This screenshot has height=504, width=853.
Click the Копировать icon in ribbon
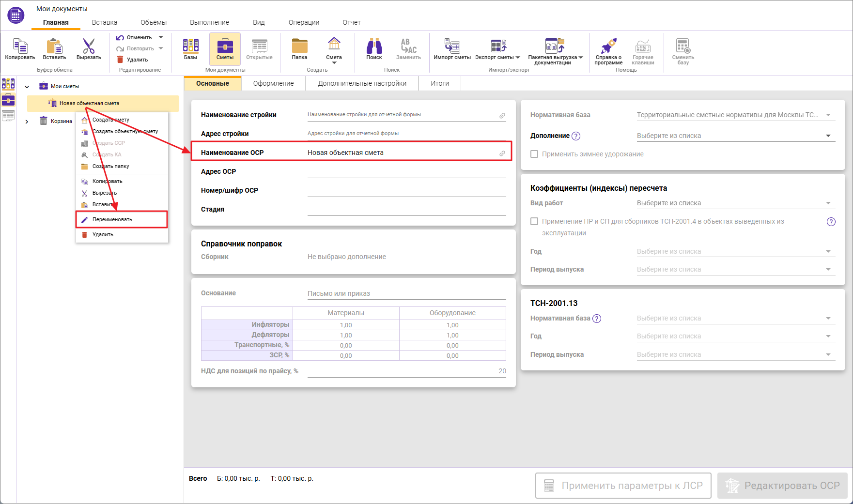[x=20, y=47]
